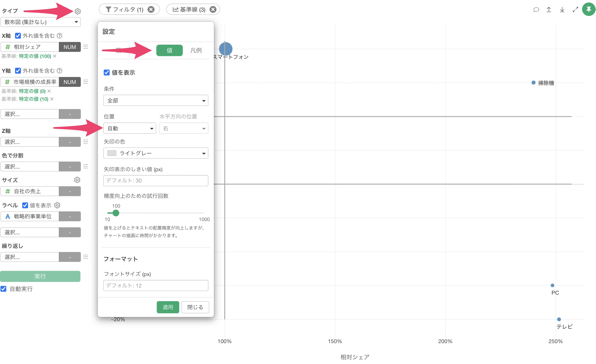Click the 適用 button
The image size is (596, 364).
(x=168, y=307)
